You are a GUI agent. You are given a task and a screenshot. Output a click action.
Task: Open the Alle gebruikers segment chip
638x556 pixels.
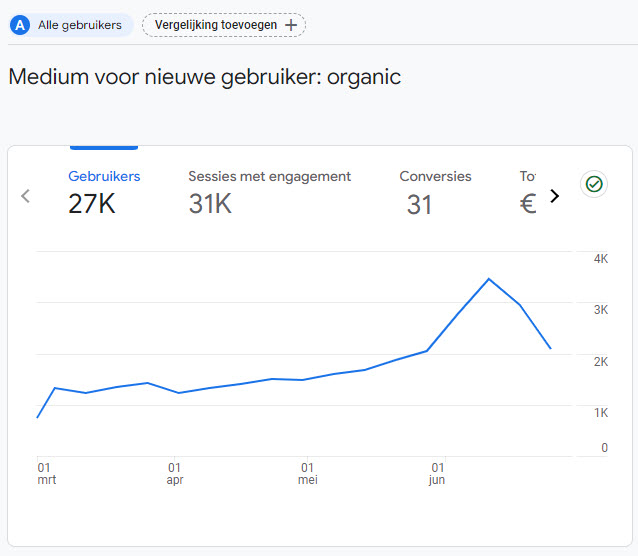[x=72, y=25]
